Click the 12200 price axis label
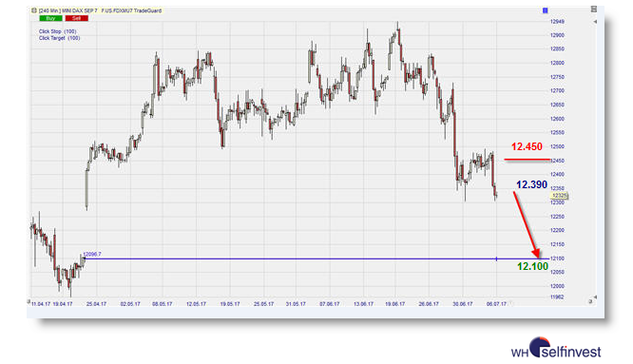The height and width of the screenshot is (364, 633). tap(557, 230)
